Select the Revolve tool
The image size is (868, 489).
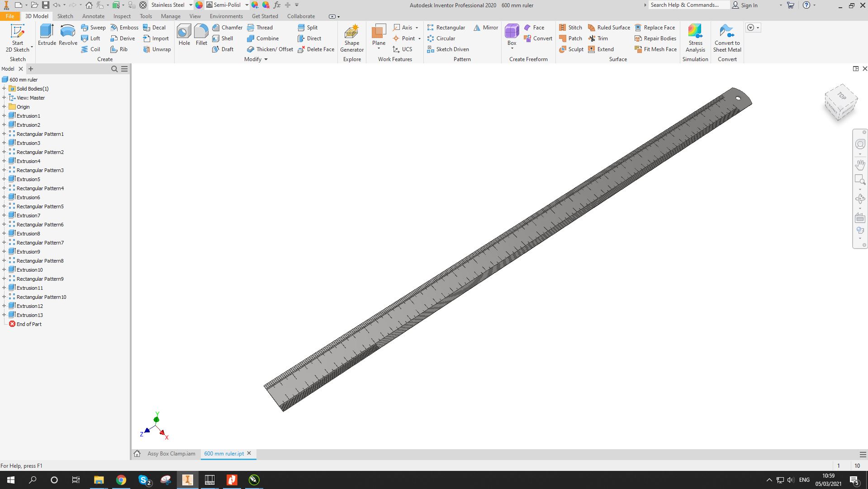[68, 35]
